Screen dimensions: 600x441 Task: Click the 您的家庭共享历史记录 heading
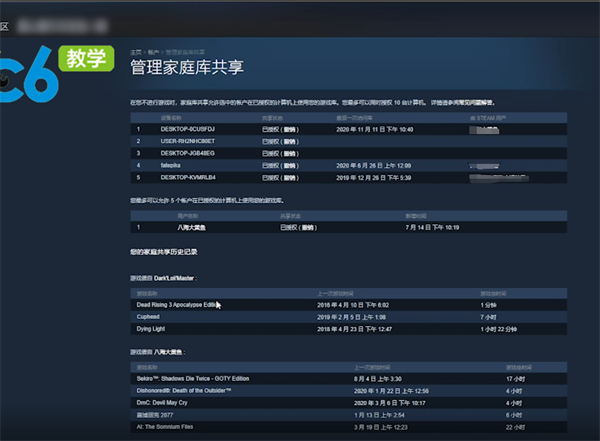pyautogui.click(x=163, y=252)
